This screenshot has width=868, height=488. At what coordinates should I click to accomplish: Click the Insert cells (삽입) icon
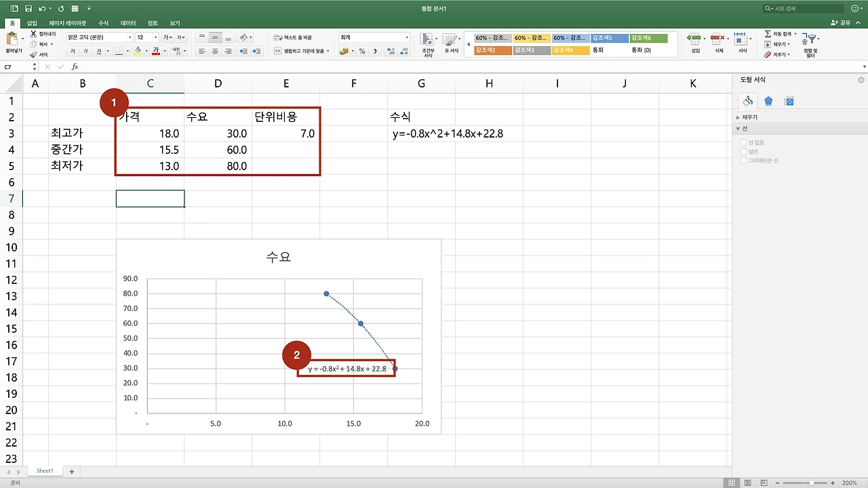click(695, 39)
